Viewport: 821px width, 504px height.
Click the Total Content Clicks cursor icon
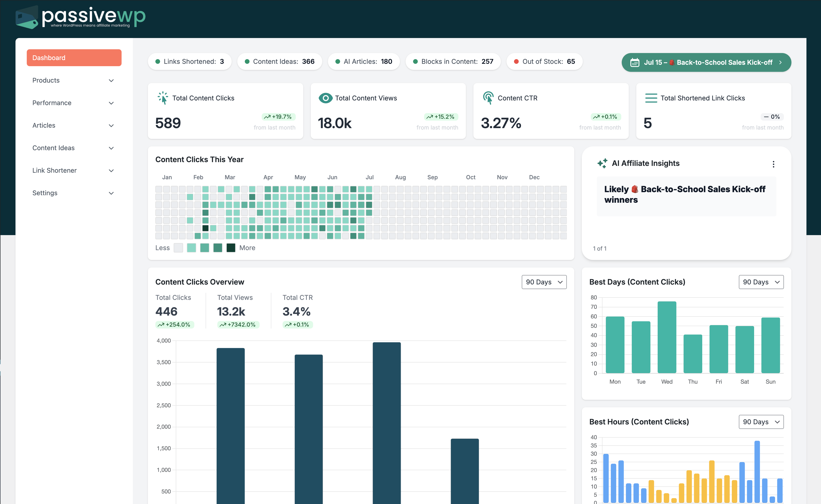[x=163, y=98]
